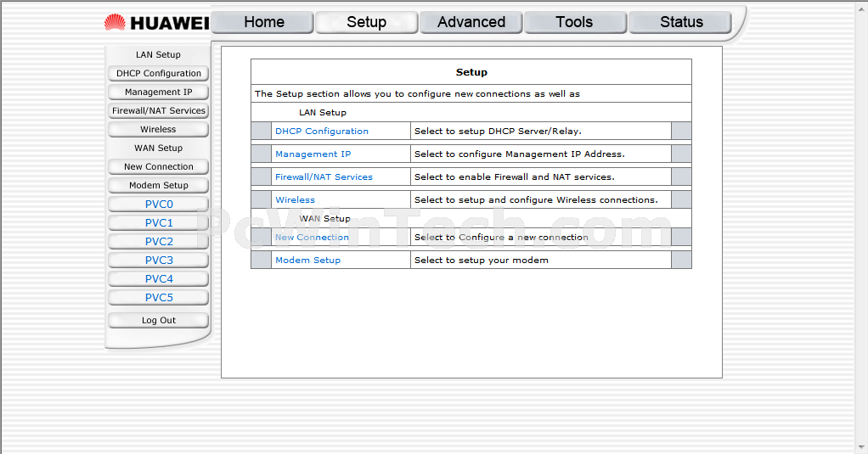Select the PVC1 connection button
The image size is (868, 454).
158,223
